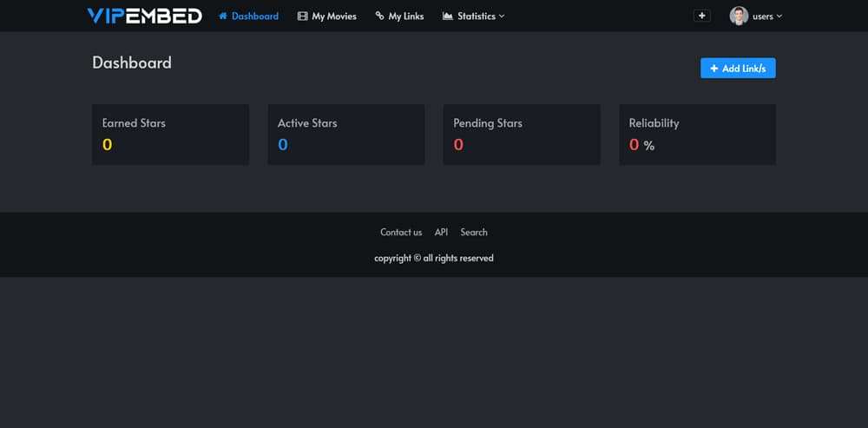Click the plus icon in Add Link/s
The image size is (868, 428).
click(x=714, y=68)
